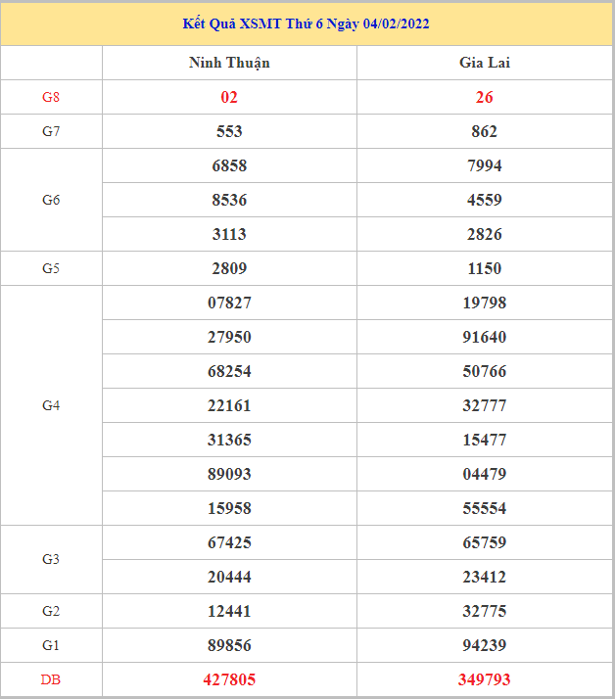
Task: Select Gia Lai G4 number 32777
Action: 484,405
